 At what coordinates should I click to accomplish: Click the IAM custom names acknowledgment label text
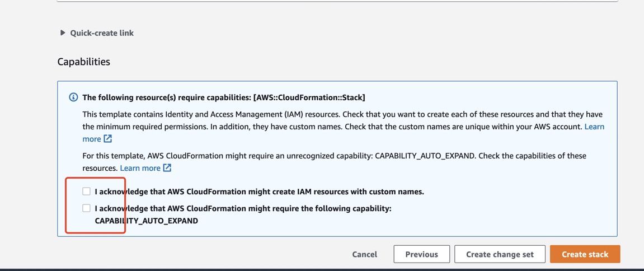(259, 191)
